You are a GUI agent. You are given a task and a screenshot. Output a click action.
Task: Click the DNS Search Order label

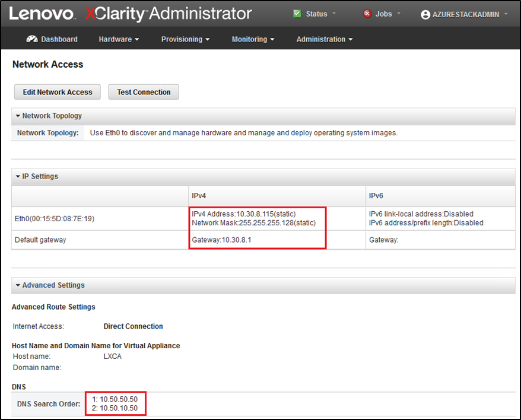pyautogui.click(x=49, y=404)
